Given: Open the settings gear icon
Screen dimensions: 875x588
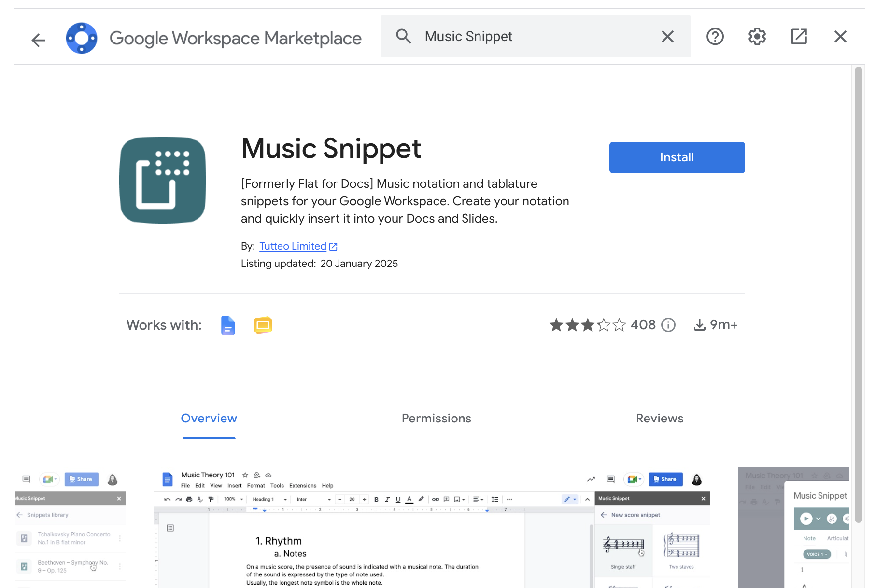Looking at the screenshot, I should 757,37.
